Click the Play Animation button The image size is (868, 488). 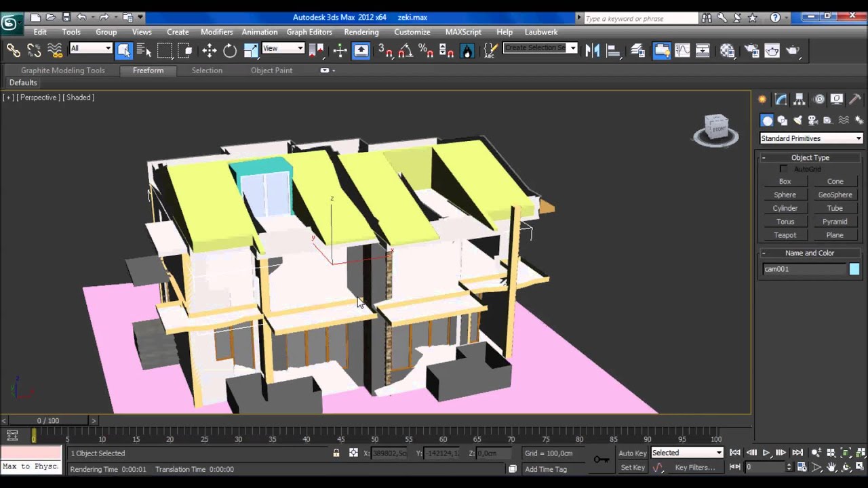pyautogui.click(x=766, y=453)
